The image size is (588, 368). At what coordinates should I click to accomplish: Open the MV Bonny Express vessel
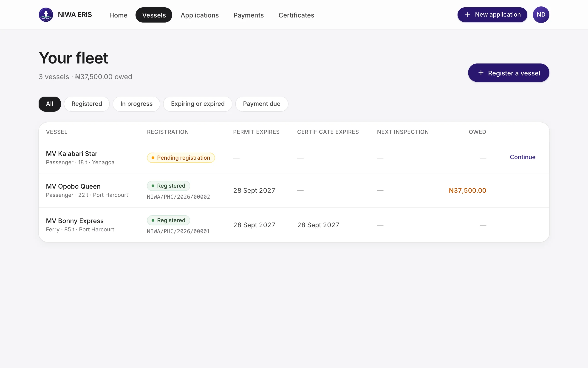point(75,221)
